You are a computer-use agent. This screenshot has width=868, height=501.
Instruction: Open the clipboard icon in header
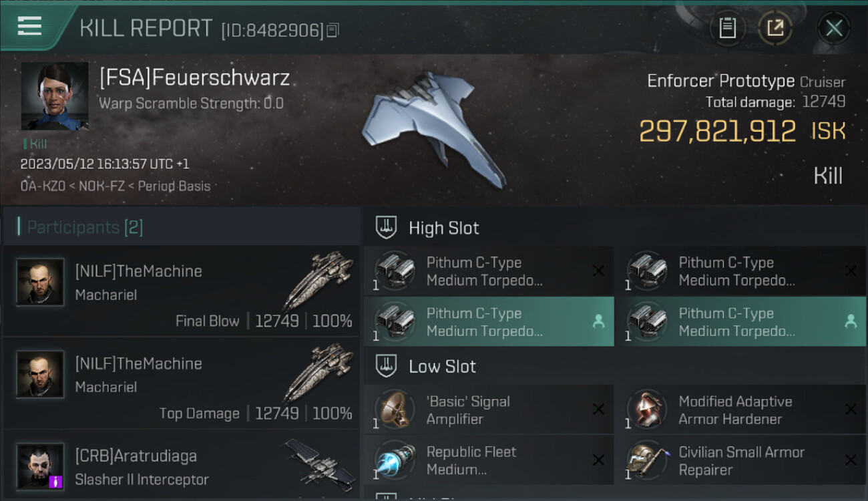(727, 28)
